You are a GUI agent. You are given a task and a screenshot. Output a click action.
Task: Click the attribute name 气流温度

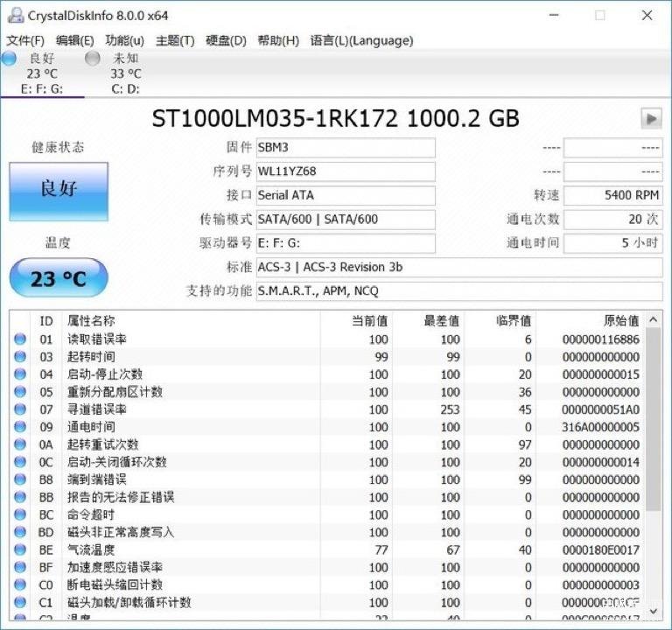(91, 550)
